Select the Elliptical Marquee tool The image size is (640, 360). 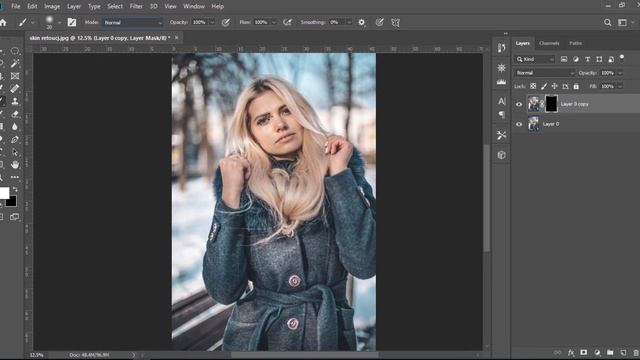pyautogui.click(x=15, y=51)
